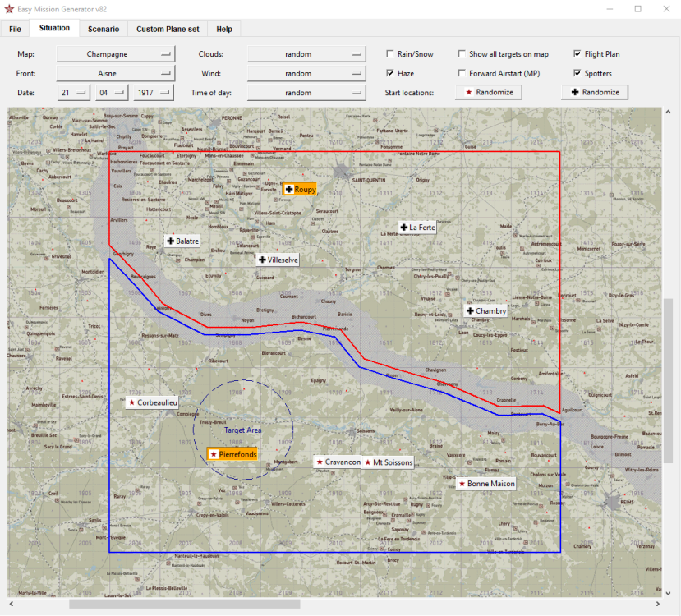This screenshot has height=616, width=681.
Task: Click the map scroll up arrow
Action: [668, 112]
